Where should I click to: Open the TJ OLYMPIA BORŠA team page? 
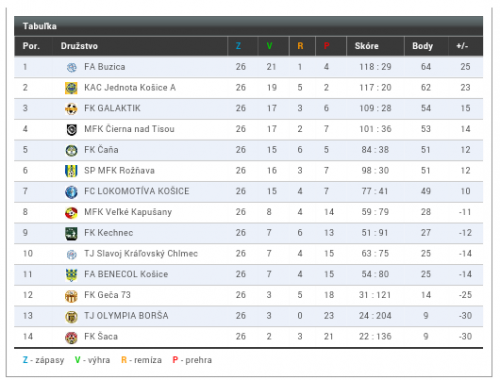pos(126,315)
